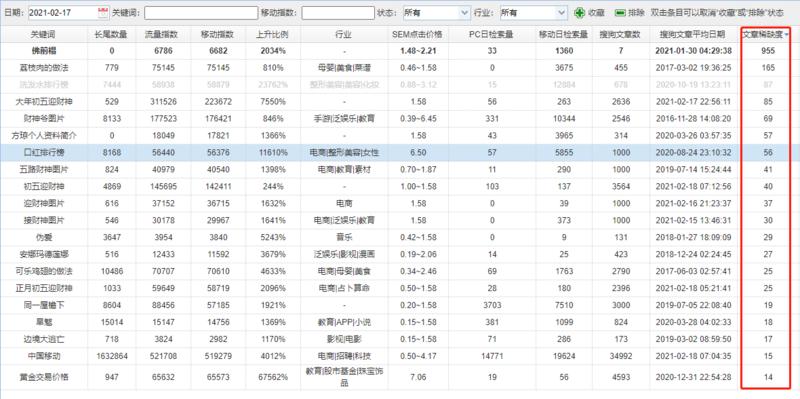
Task: Click long-tail count 1632864 in 中国移动 row
Action: pyautogui.click(x=111, y=356)
